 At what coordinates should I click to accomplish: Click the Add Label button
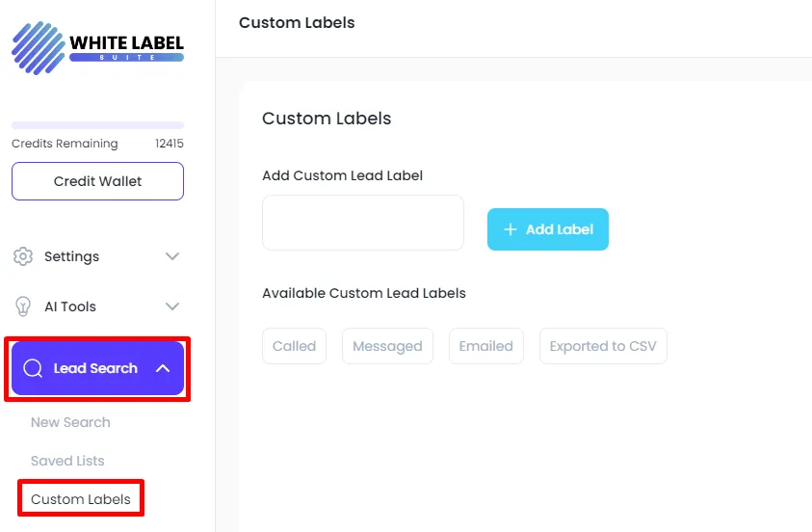(548, 229)
